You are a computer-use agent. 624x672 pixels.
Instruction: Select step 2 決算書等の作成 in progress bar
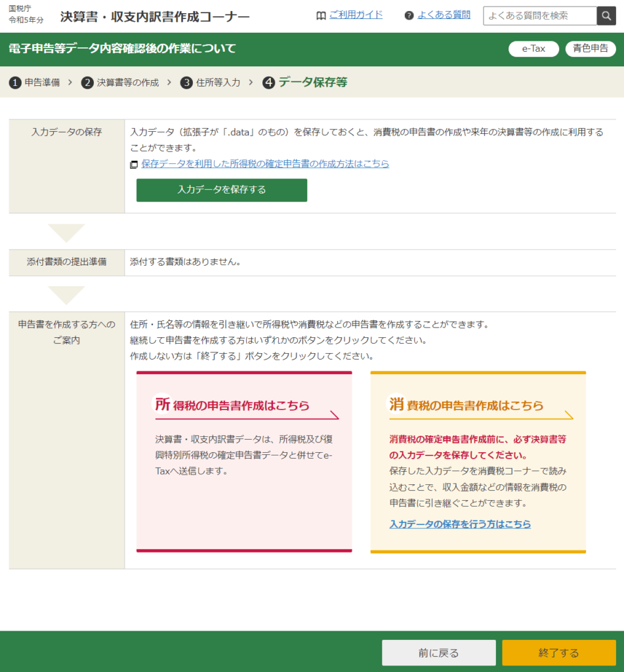[121, 83]
